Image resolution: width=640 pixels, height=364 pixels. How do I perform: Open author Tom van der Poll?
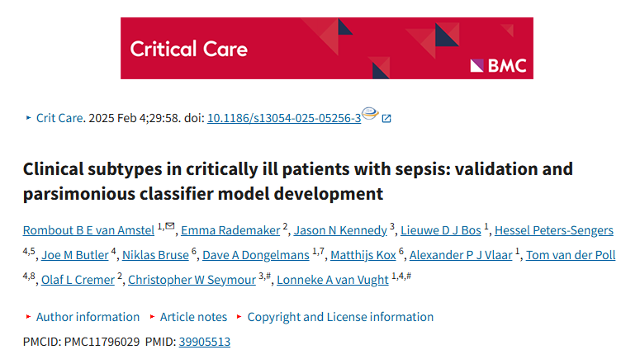(x=571, y=255)
